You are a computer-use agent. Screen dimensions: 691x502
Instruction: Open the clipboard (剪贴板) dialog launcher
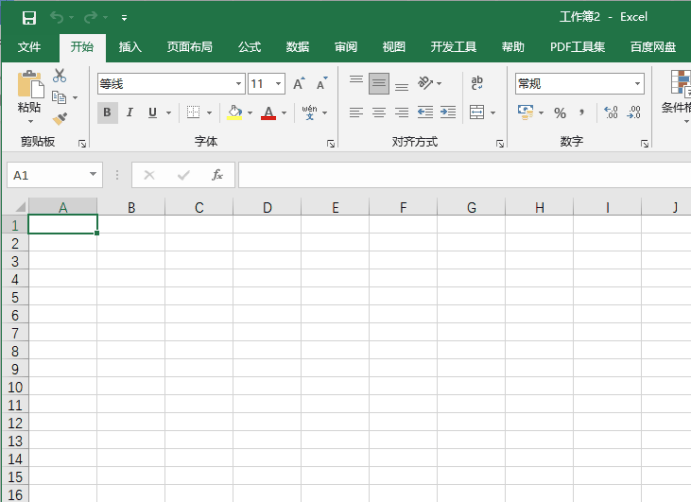(82, 144)
